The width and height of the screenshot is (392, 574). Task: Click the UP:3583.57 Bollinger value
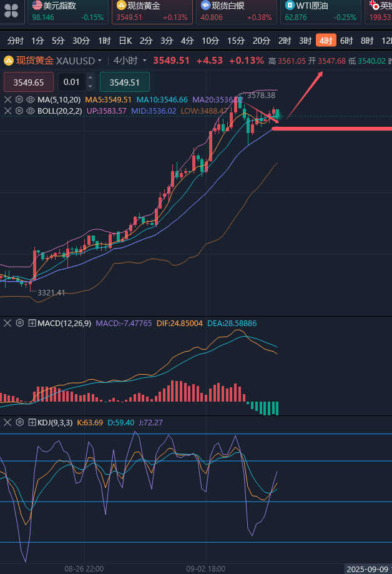click(x=107, y=111)
